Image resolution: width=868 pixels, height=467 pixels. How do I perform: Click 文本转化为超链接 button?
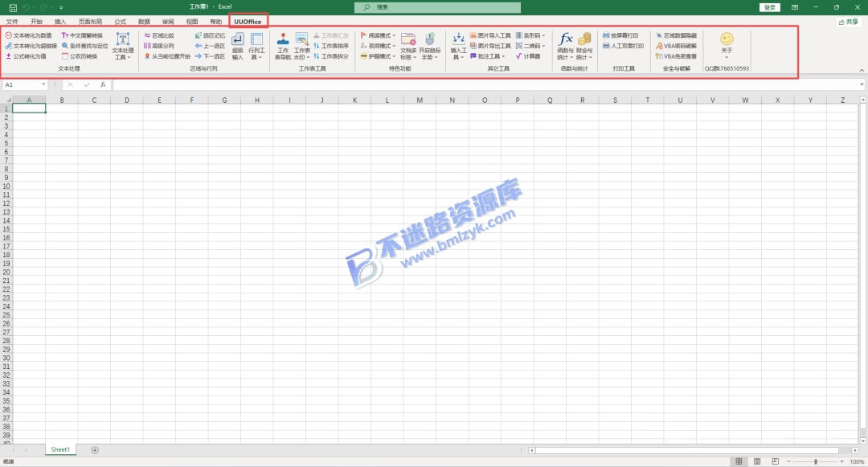pos(31,46)
